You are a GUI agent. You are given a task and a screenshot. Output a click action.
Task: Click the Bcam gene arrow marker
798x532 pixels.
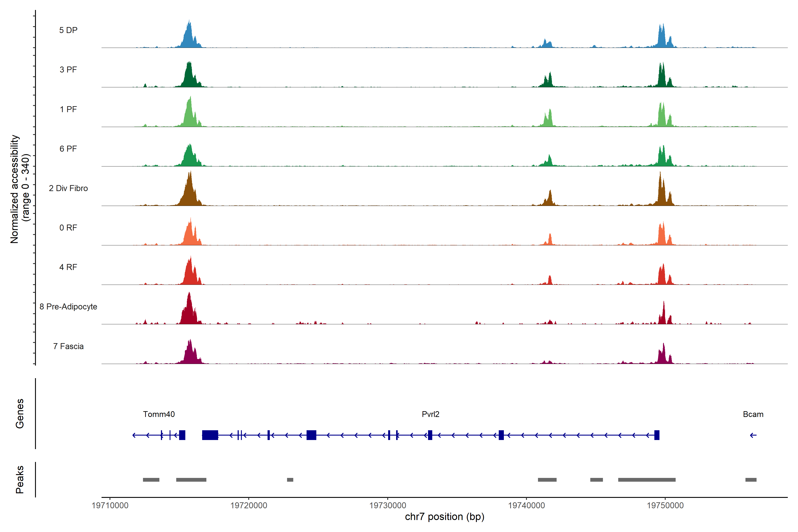click(753, 435)
